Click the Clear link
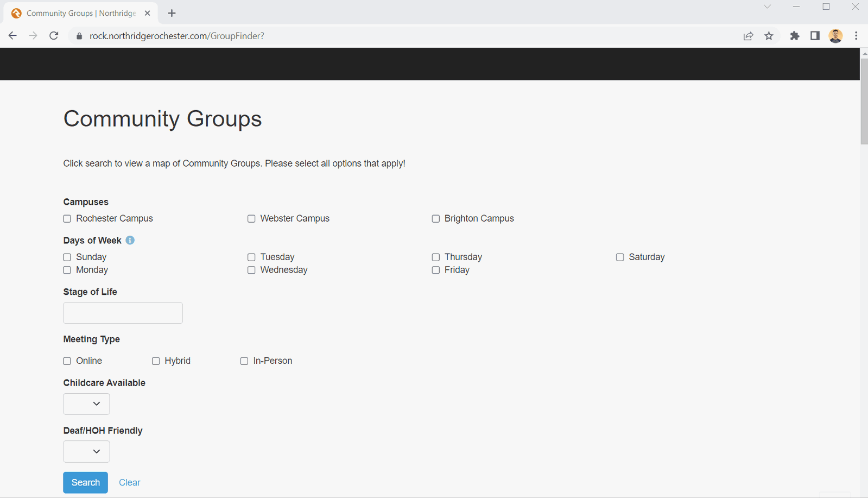This screenshot has height=498, width=868. (130, 482)
